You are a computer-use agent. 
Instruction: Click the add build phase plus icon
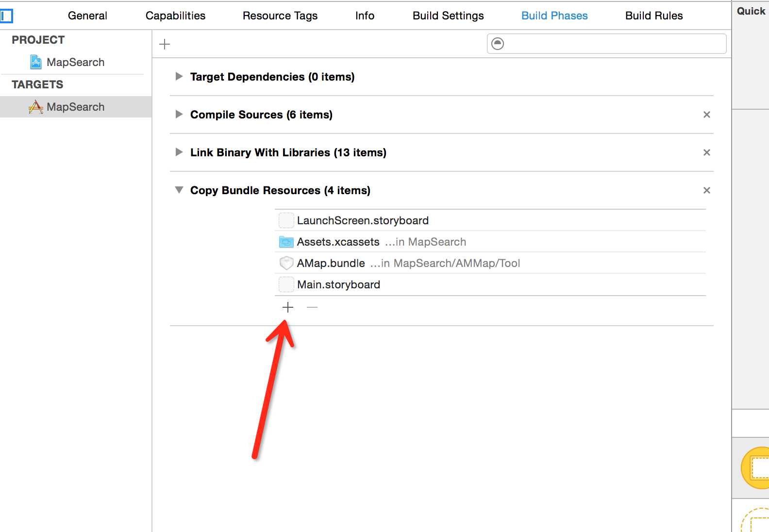click(x=165, y=44)
